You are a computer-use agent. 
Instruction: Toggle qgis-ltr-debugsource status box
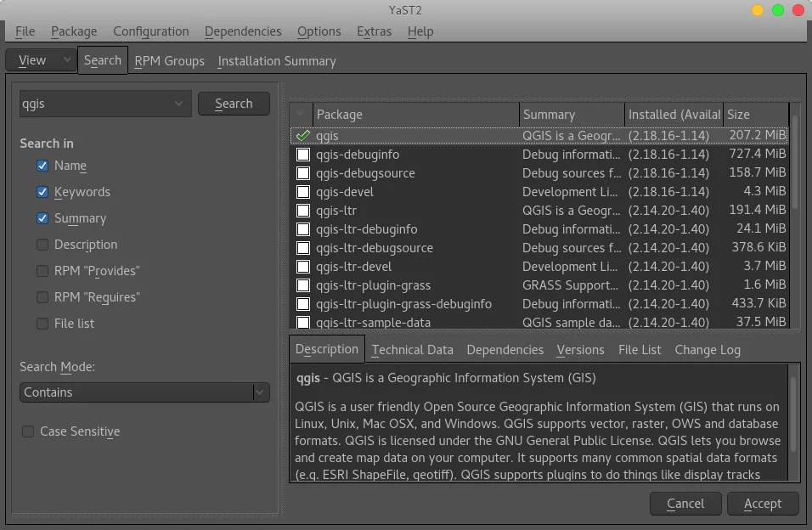pyautogui.click(x=303, y=248)
